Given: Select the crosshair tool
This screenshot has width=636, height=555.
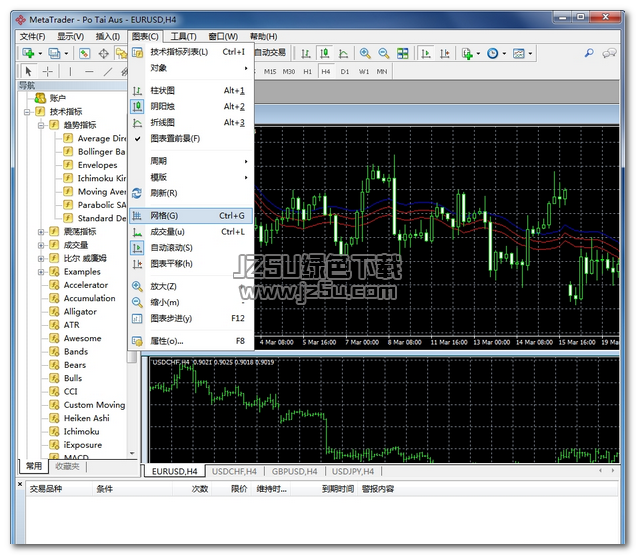Looking at the screenshot, I should [x=47, y=71].
